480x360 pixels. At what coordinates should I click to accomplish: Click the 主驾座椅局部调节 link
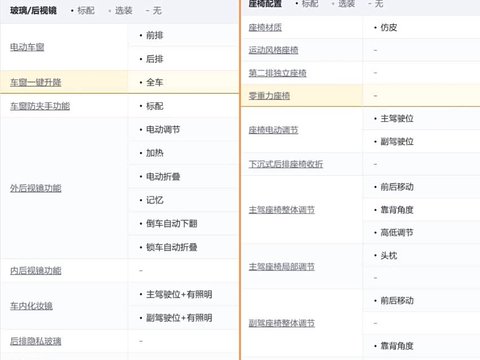[282, 267]
